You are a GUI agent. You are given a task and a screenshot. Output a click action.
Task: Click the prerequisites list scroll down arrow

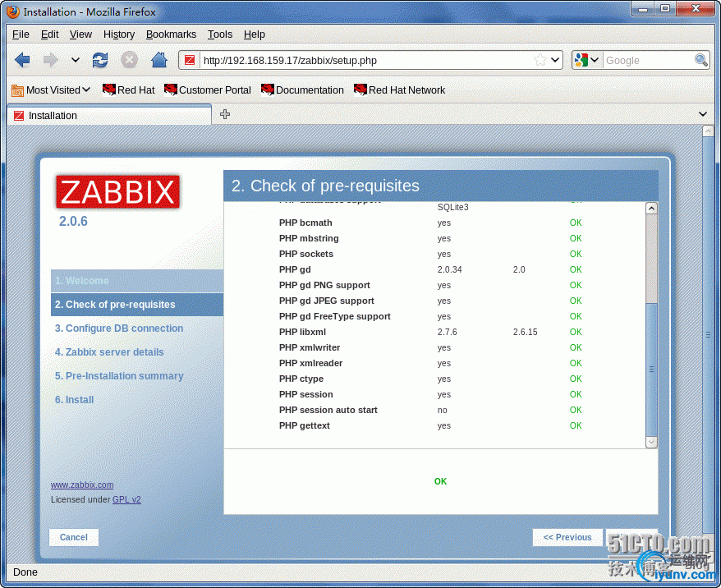click(651, 442)
